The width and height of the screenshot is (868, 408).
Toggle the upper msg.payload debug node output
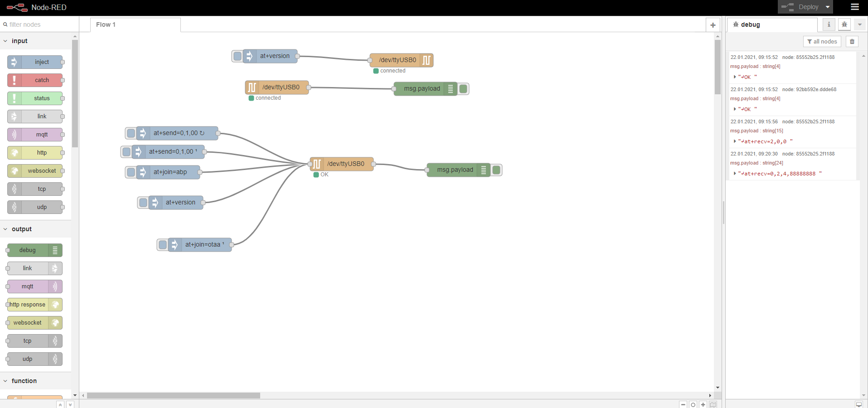463,89
